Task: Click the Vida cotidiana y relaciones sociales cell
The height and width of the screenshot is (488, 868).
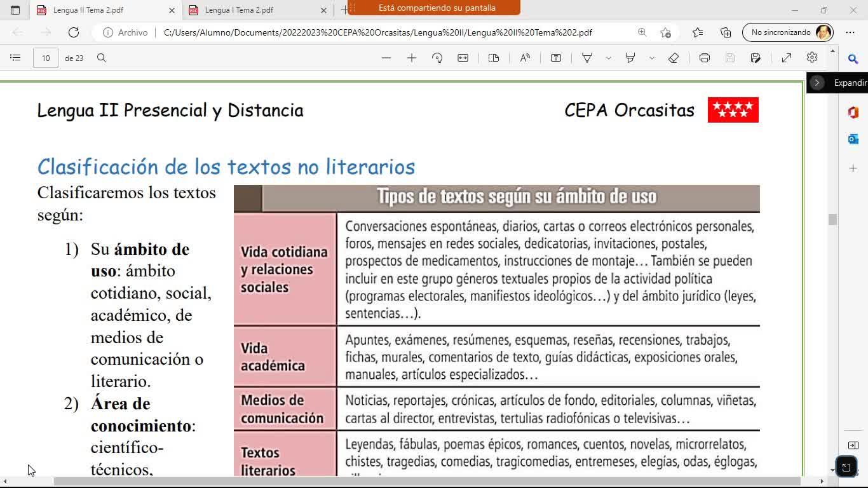Action: [285, 269]
